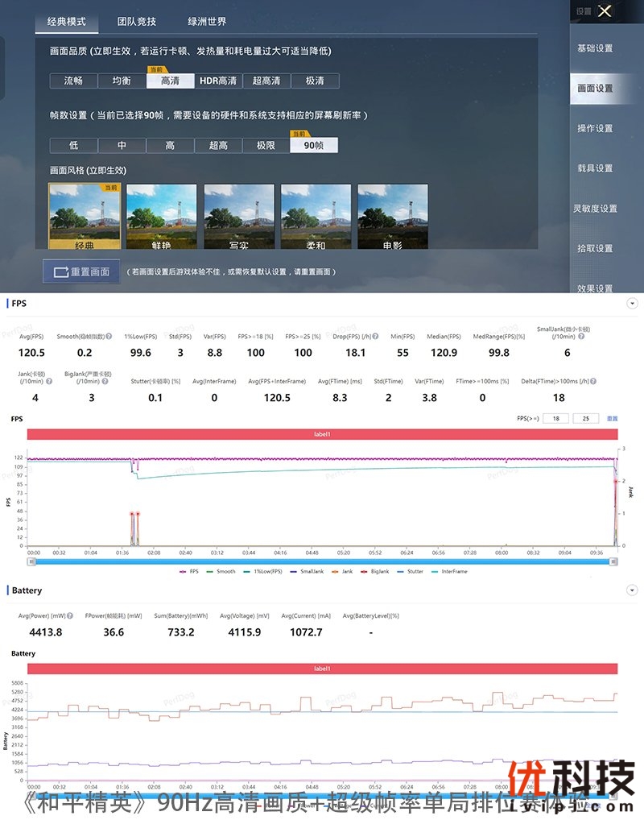Image resolution: width=644 pixels, height=820 pixels.
Task: Toggle BigJank series in chart legend
Action: 381,571
